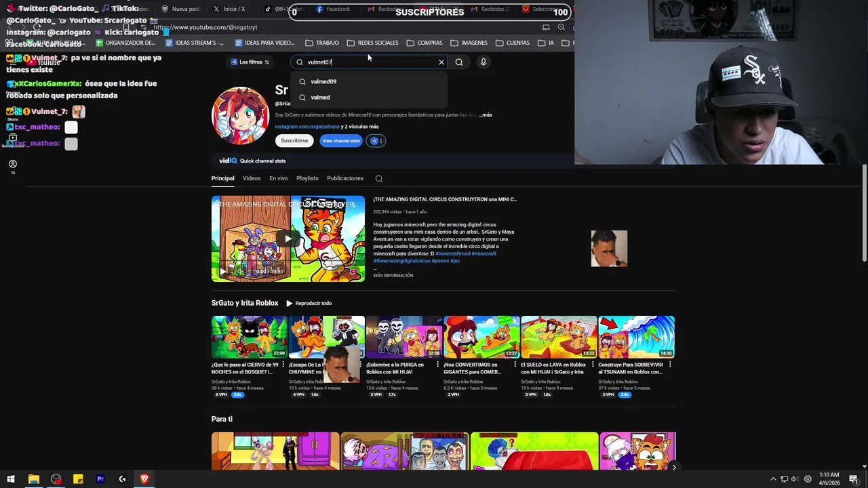Open 'El SUELO es LAVA' video thumbnail
This screenshot has height=488, width=868.
559,337
